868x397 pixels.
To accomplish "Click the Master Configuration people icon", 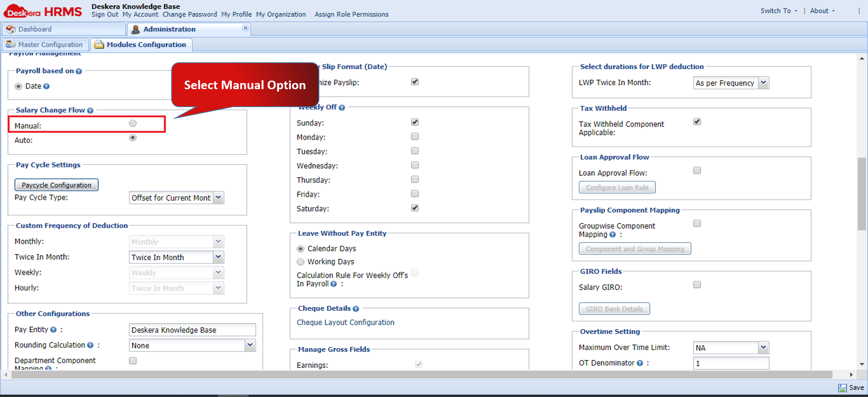I will (x=11, y=44).
